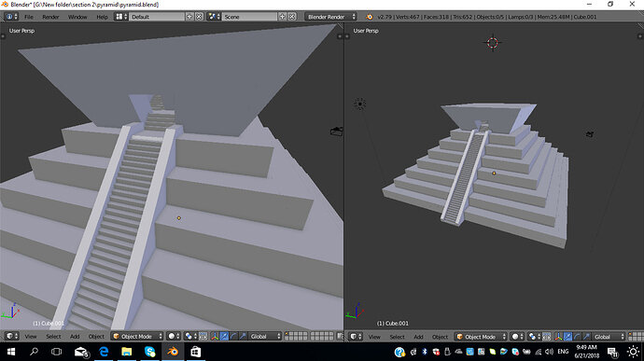Open Windows search from taskbar
644x361 pixels.
pyautogui.click(x=34, y=352)
